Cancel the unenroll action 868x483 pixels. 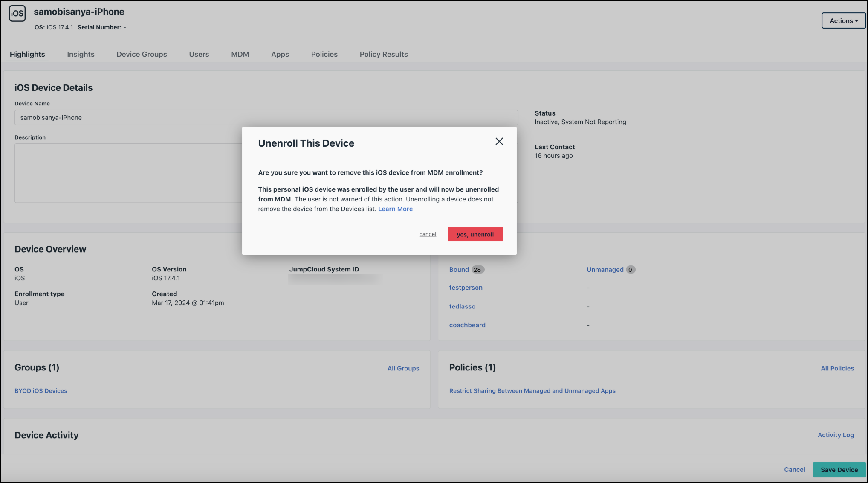click(x=427, y=234)
